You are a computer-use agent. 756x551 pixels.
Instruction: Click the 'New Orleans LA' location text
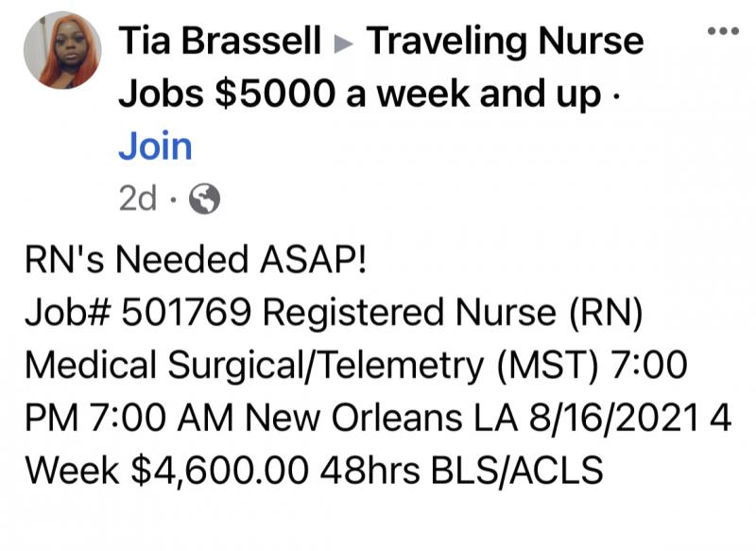pyautogui.click(x=382, y=418)
